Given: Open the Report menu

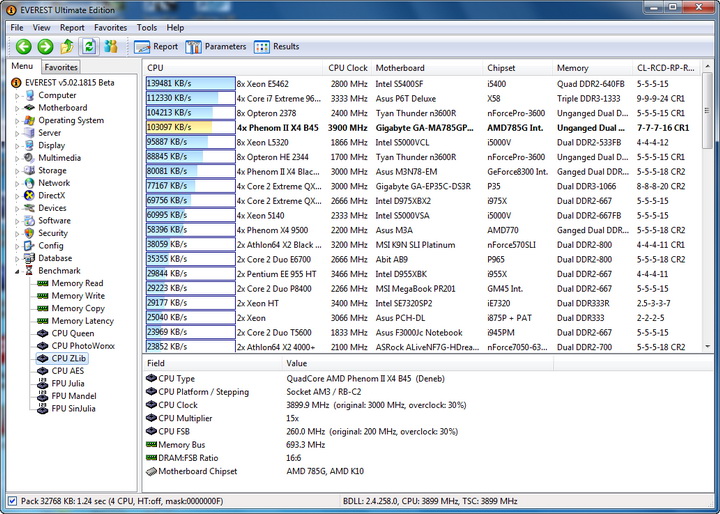Looking at the screenshot, I should point(72,28).
